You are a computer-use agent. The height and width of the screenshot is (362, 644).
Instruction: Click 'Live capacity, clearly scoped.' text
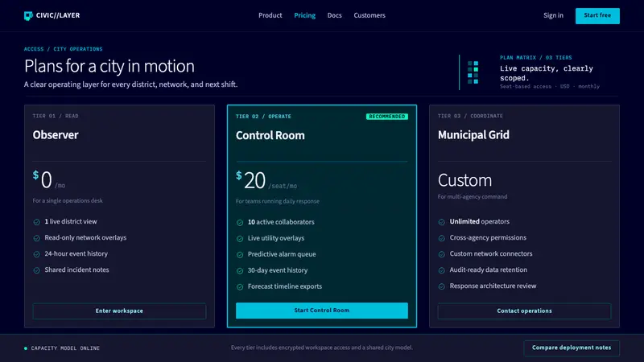[547, 73]
